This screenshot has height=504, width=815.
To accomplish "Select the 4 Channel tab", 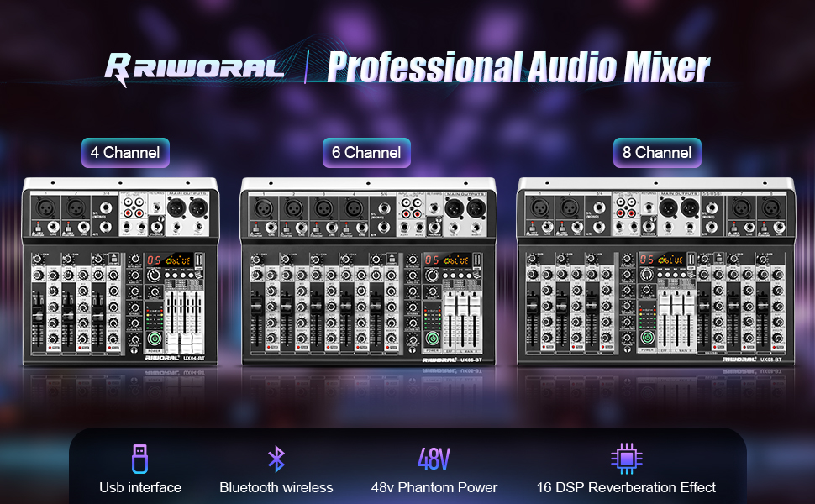I will (x=124, y=152).
